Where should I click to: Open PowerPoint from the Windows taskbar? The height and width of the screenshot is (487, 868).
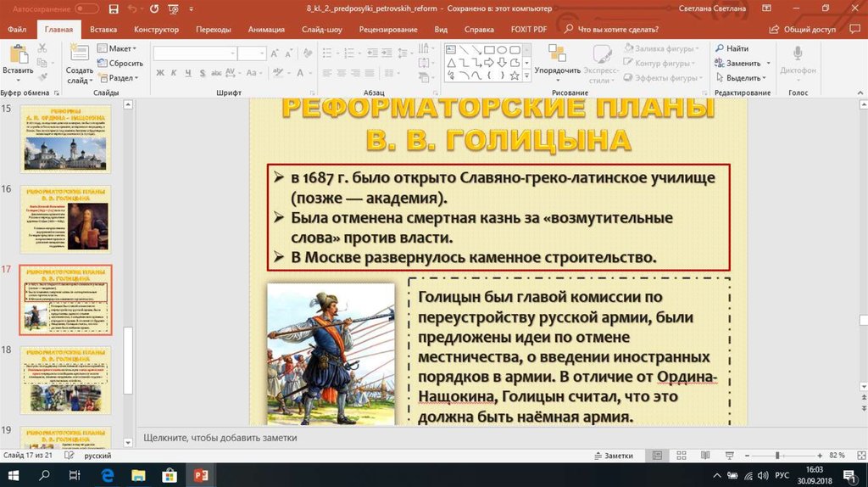(x=202, y=475)
